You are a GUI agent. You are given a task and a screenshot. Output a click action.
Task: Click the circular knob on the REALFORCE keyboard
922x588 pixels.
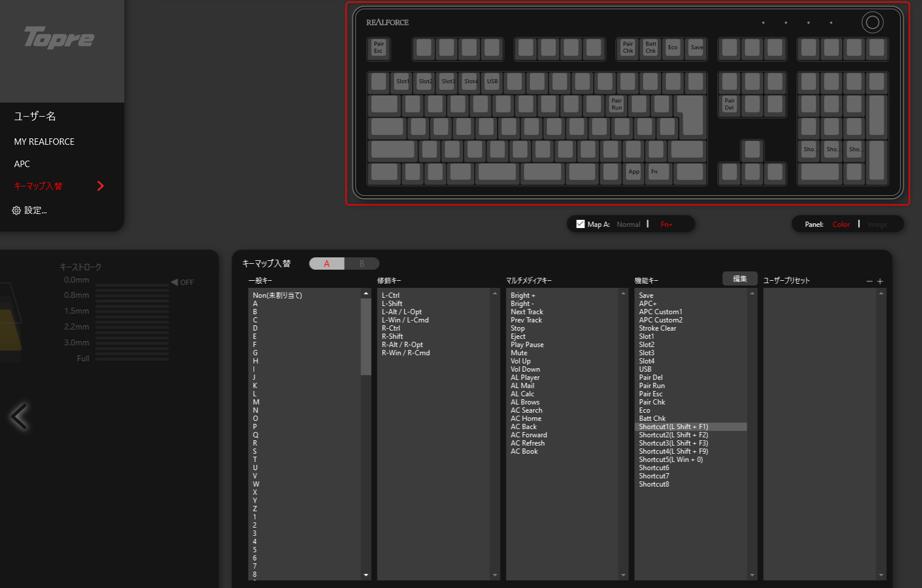pyautogui.click(x=872, y=23)
